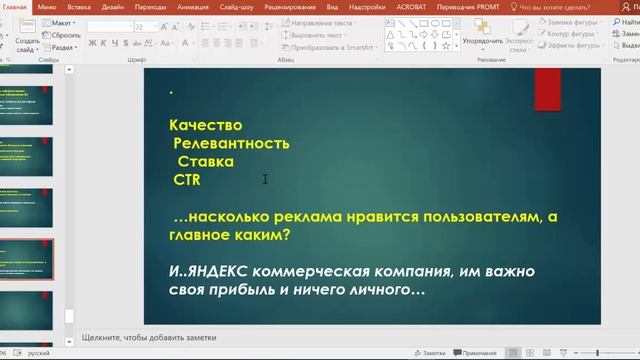Switch to the Дизайн tab
The image size is (640, 360).
(113, 7)
